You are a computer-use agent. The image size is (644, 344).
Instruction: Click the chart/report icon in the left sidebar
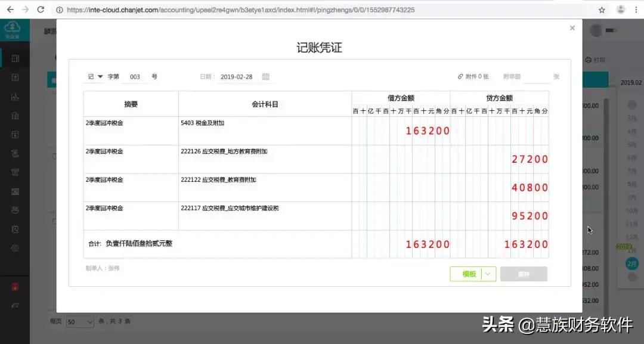pyautogui.click(x=15, y=95)
